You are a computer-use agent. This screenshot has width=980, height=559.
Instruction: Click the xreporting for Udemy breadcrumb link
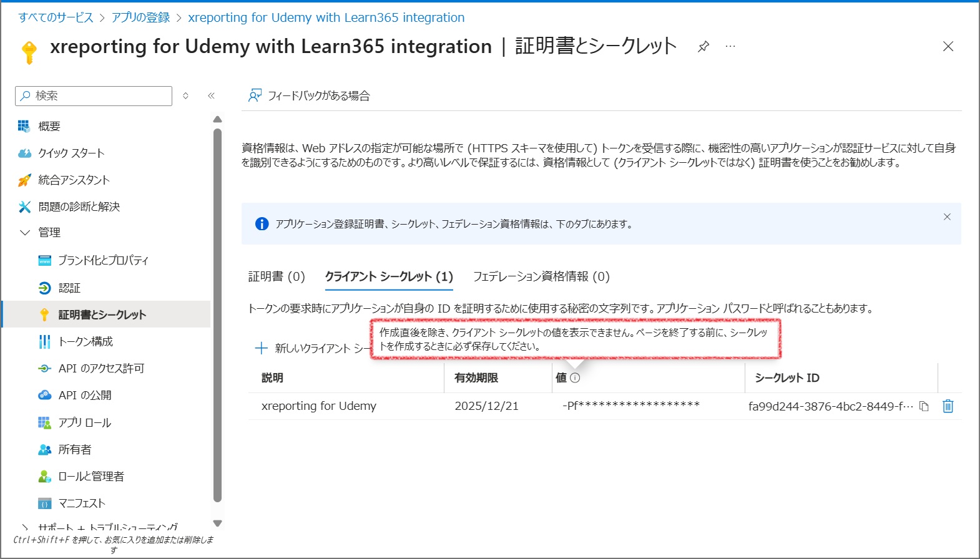326,17
